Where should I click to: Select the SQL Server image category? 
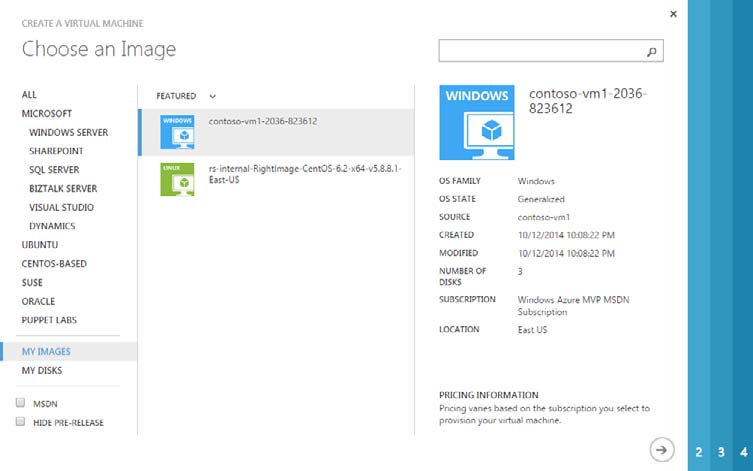[54, 170]
